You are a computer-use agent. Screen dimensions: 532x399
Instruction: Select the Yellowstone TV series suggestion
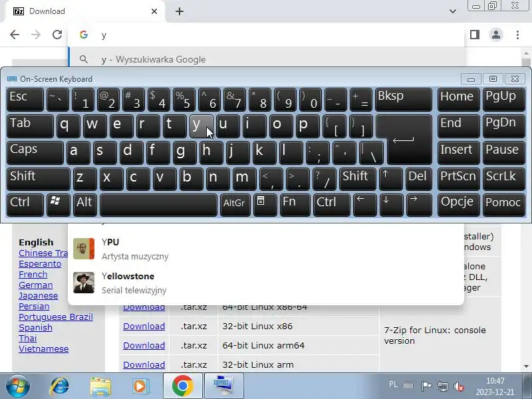pos(266,283)
